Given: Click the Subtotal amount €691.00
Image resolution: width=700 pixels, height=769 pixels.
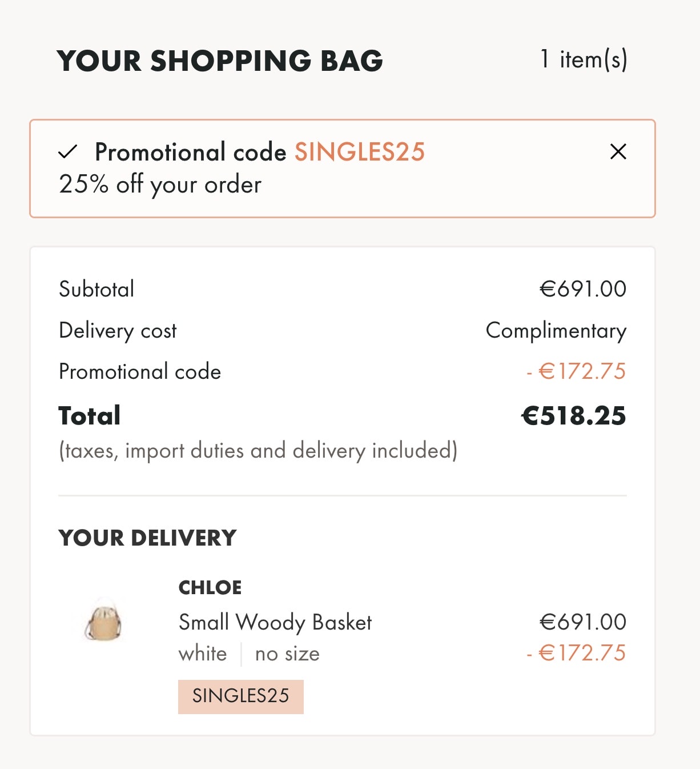Looking at the screenshot, I should pyautogui.click(x=582, y=289).
